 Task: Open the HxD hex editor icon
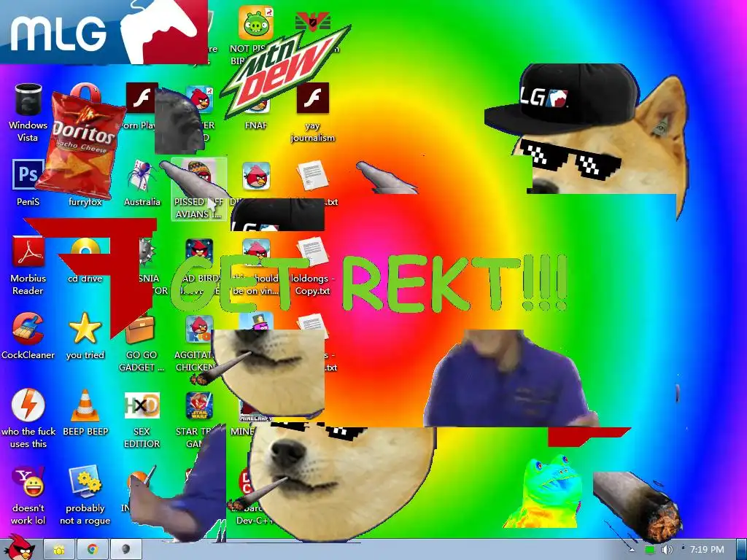142,405
